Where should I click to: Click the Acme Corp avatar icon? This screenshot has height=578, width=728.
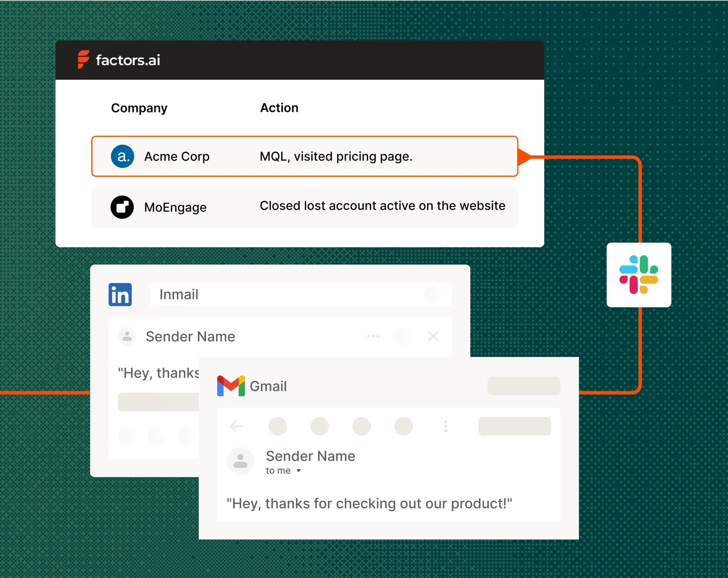point(122,156)
